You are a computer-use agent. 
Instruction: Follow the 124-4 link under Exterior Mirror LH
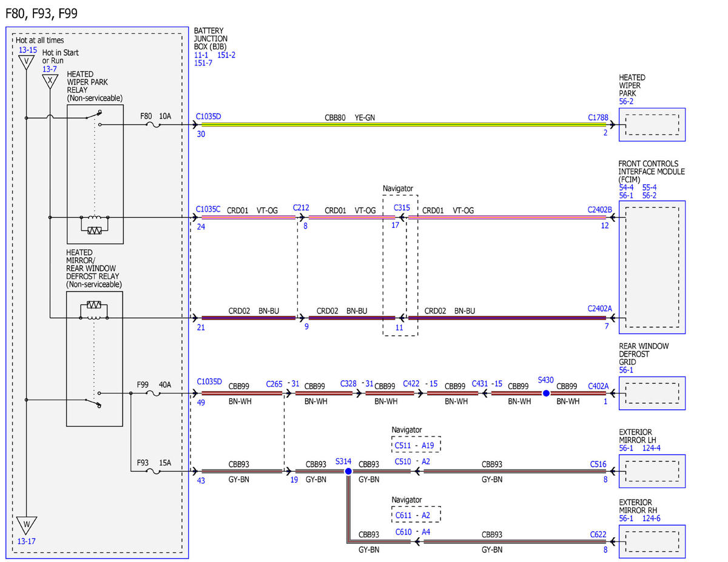[x=651, y=449]
